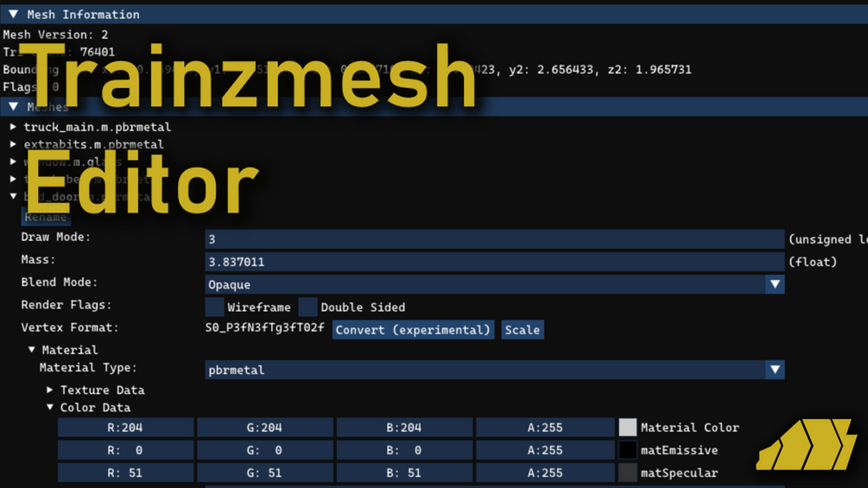Select matSpecular A:255 field
Image resolution: width=868 pixels, height=488 pixels.
coord(545,472)
